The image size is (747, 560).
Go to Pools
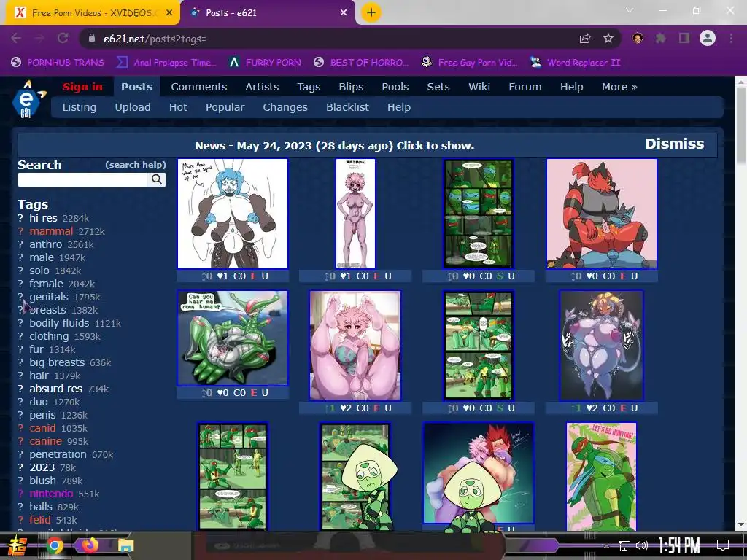point(395,87)
